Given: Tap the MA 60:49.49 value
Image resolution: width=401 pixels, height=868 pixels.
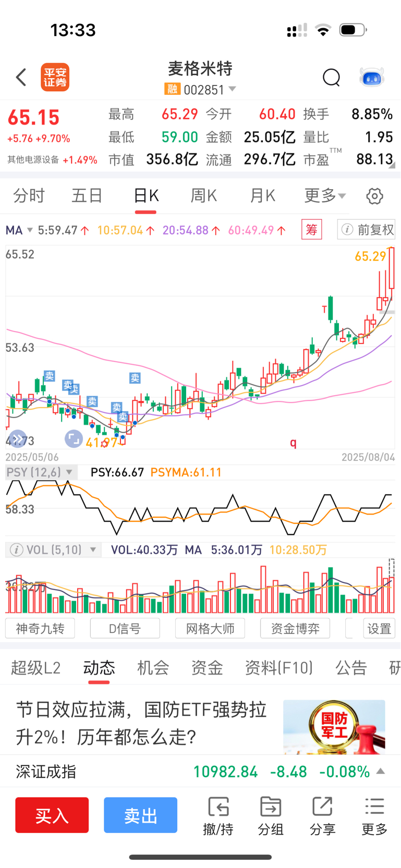Looking at the screenshot, I should [257, 230].
